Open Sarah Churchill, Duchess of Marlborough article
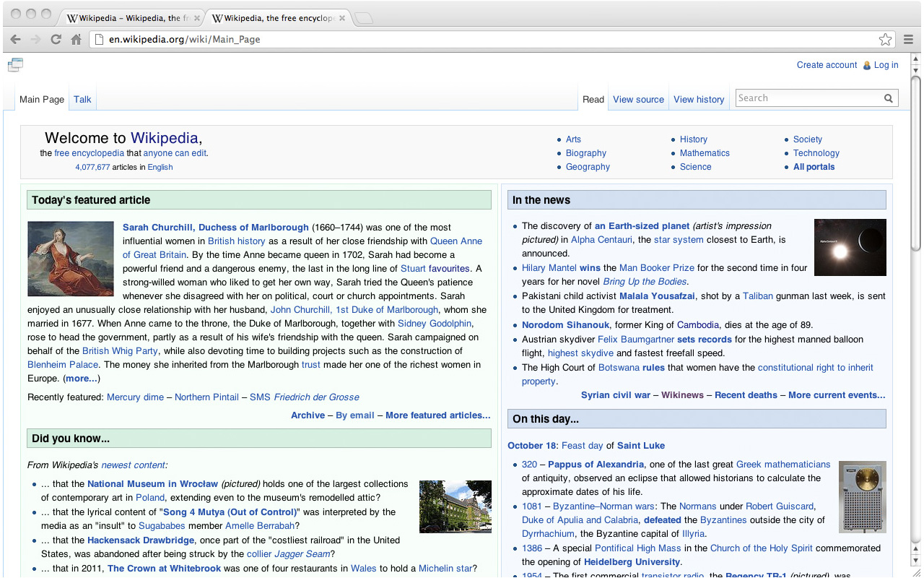This screenshot has height=578, width=924. pyautogui.click(x=216, y=228)
